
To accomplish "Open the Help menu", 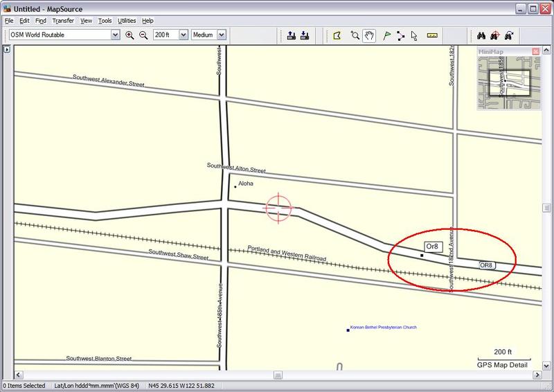I will click(148, 21).
